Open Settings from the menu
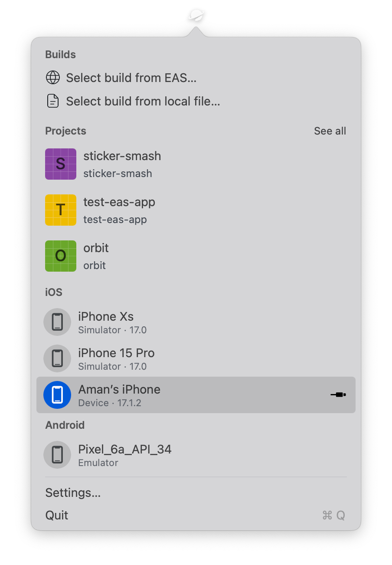The height and width of the screenshot is (565, 392). 73,493
